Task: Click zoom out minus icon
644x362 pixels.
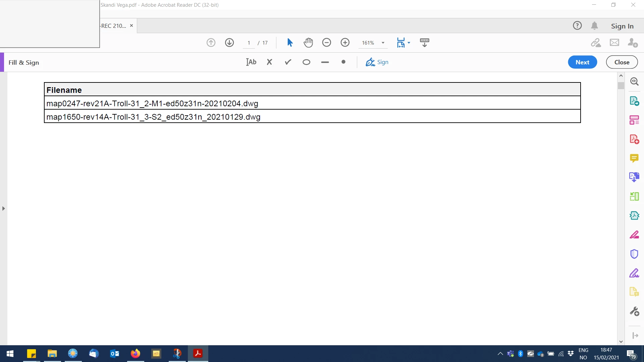Action: [326, 43]
